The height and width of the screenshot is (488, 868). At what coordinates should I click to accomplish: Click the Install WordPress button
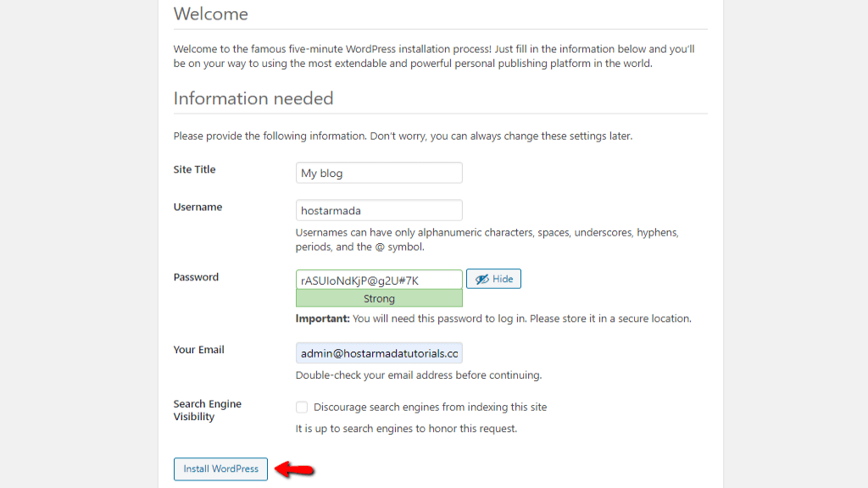click(220, 469)
